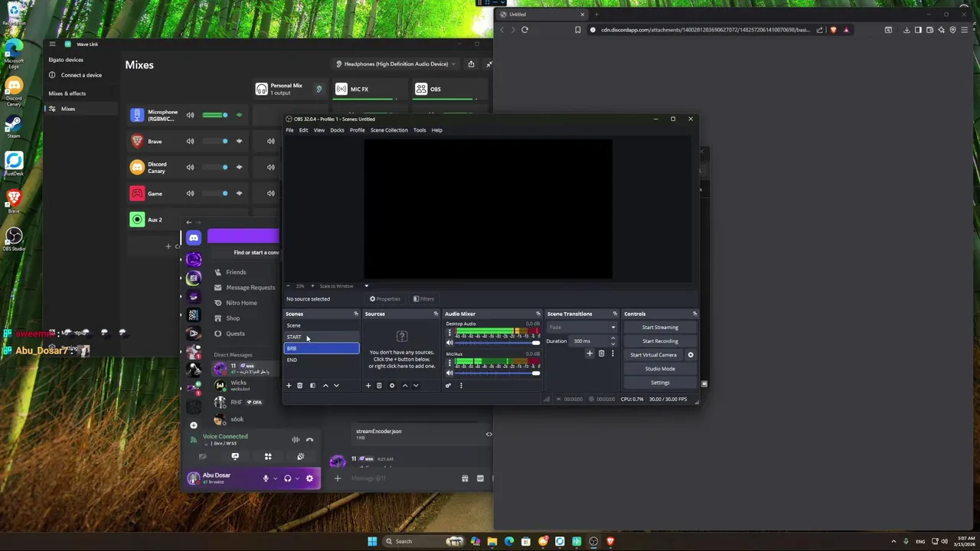Open Wave Link share icon

click(471, 64)
